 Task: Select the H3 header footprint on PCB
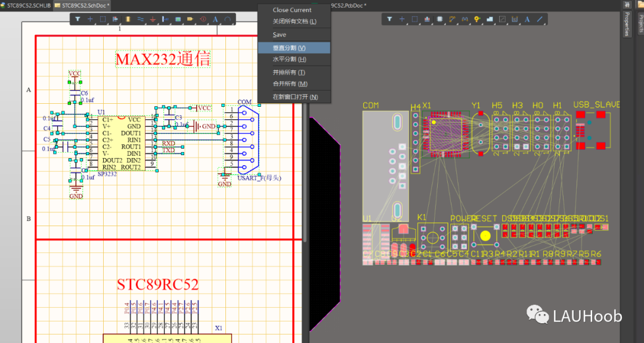(521, 134)
